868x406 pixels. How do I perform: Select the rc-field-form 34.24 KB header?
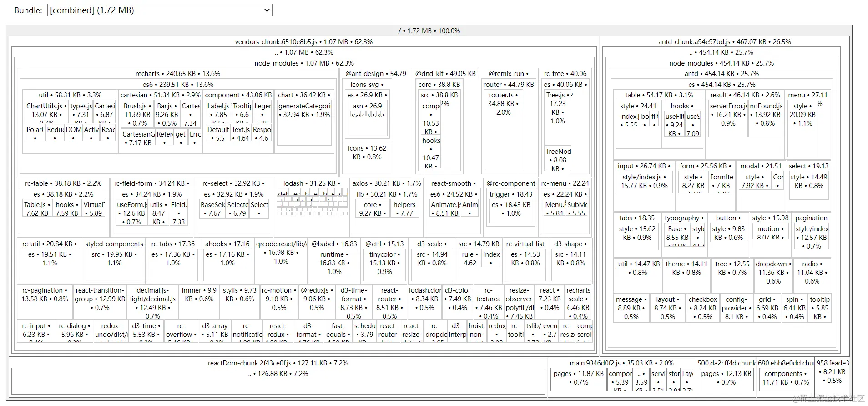coord(152,183)
